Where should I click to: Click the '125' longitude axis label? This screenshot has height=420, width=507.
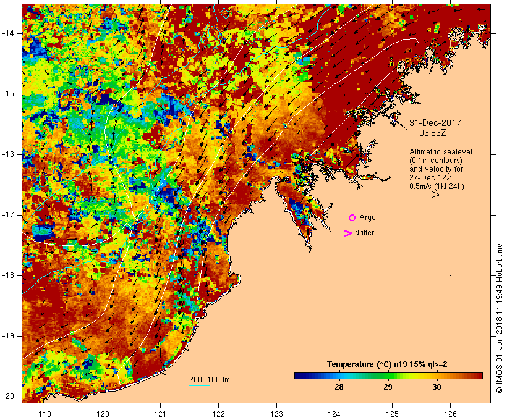(x=392, y=414)
